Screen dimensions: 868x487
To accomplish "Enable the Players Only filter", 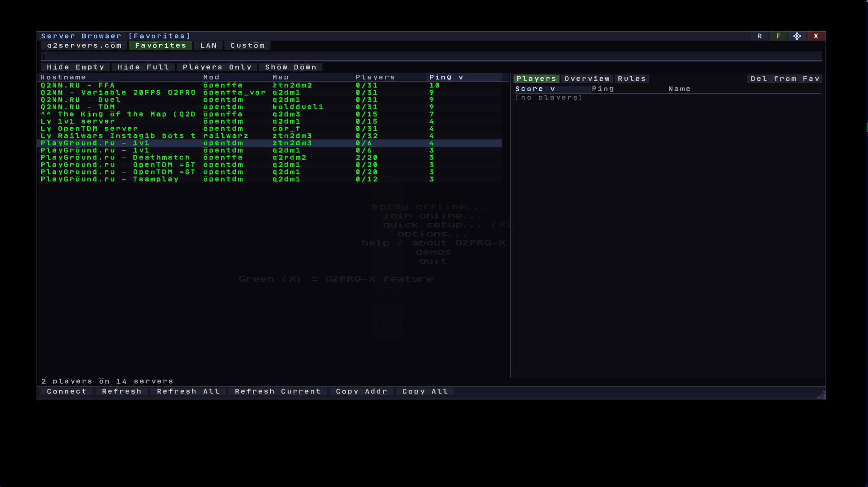I will point(218,67).
